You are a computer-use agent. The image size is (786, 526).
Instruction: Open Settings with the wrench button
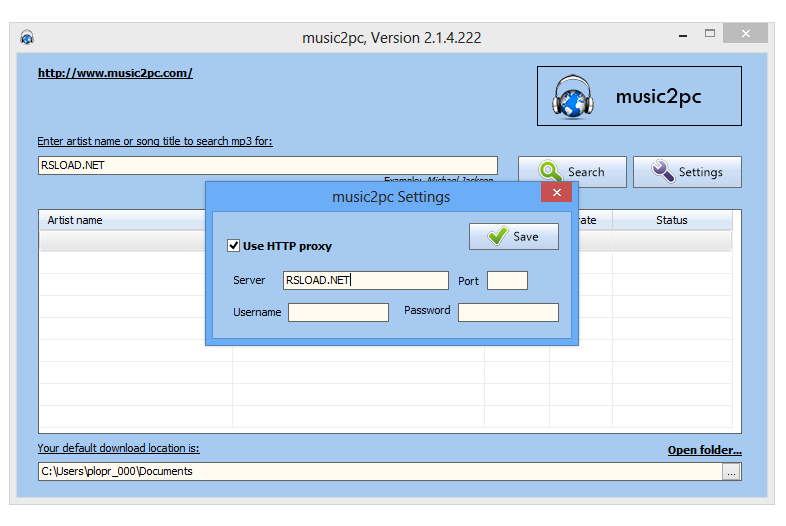pyautogui.click(x=687, y=172)
